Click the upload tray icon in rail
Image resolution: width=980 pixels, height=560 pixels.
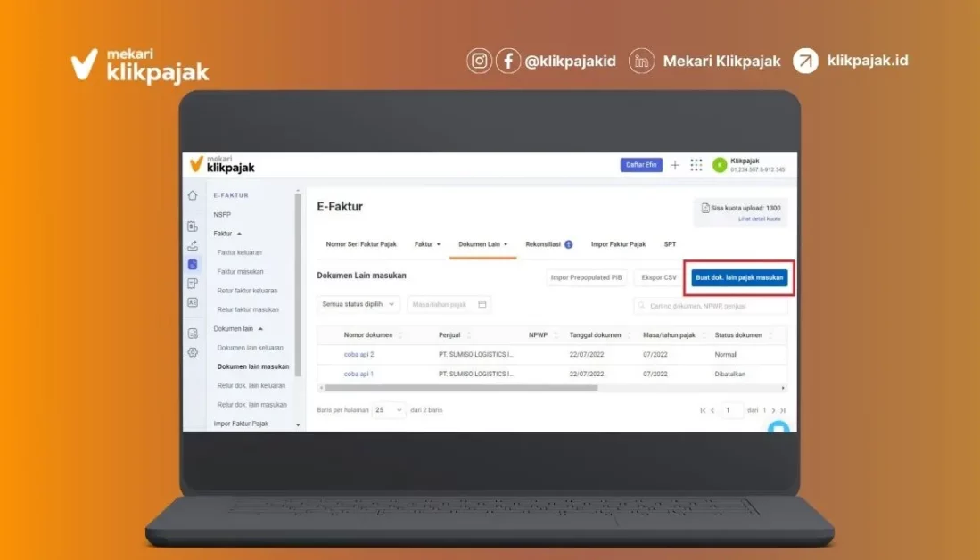[x=193, y=245]
